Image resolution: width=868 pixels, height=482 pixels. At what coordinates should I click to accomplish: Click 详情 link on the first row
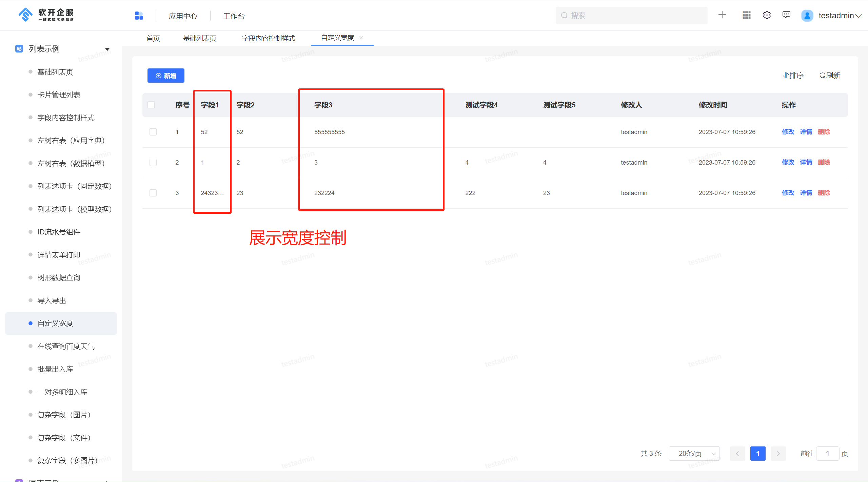coord(806,132)
